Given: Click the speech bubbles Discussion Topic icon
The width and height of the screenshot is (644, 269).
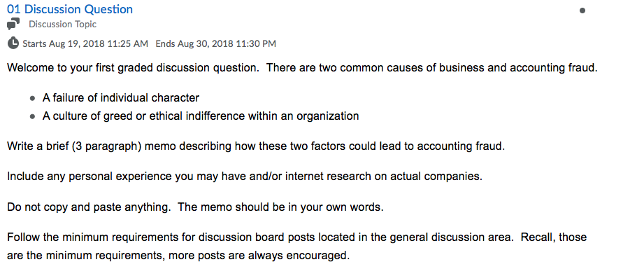Looking at the screenshot, I should (13, 24).
